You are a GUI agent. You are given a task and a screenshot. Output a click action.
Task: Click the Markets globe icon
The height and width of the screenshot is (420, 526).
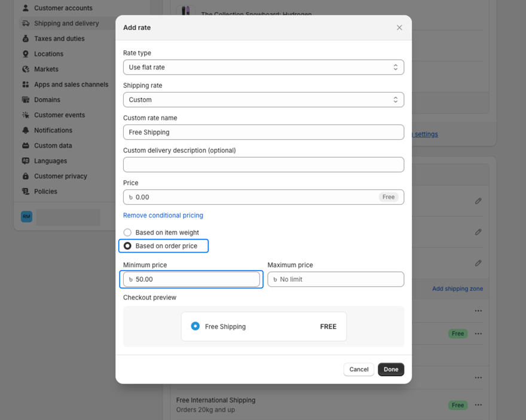point(26,69)
